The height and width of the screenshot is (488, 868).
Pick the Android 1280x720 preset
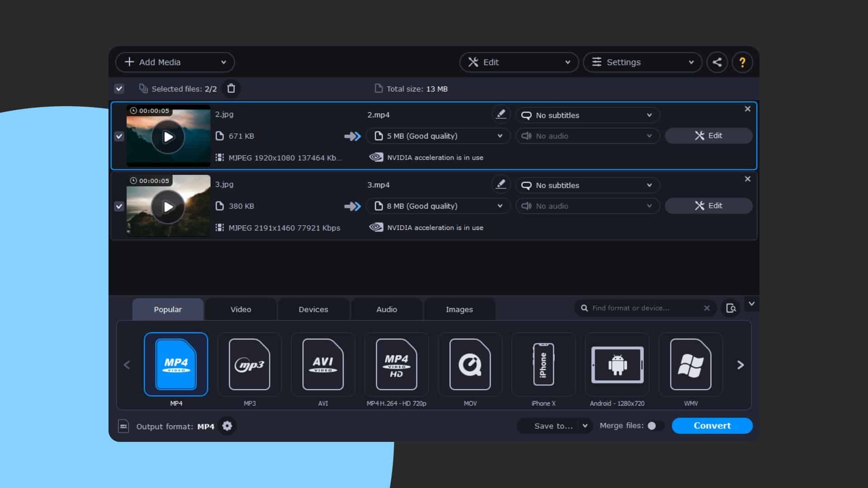(x=617, y=365)
